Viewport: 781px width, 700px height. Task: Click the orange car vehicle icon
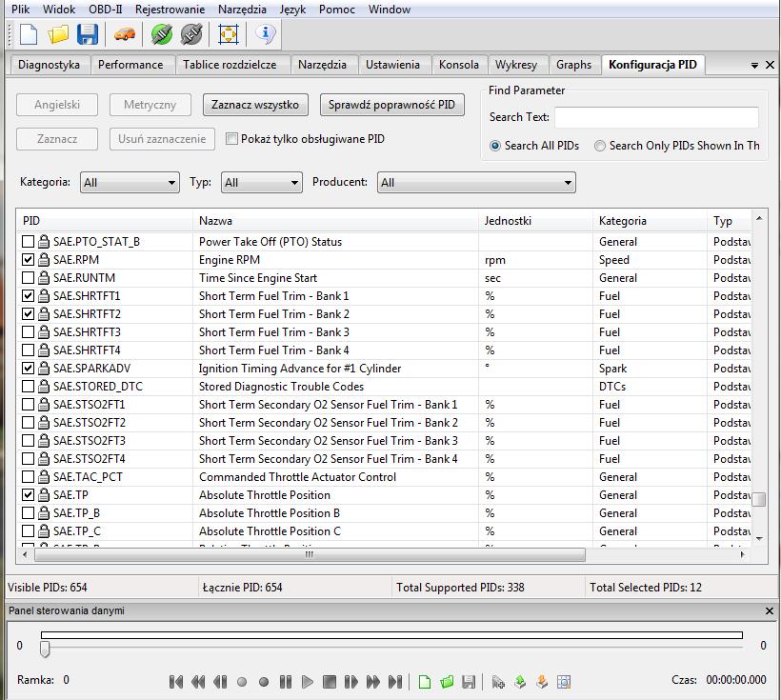point(124,35)
